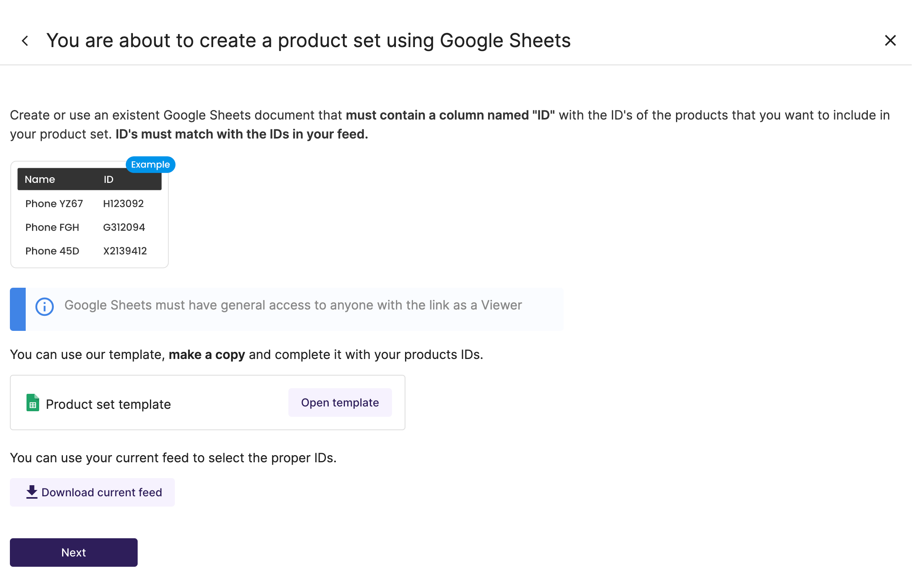Click the bold text 'make a copy'
The height and width of the screenshot is (581, 924).
[x=207, y=355]
